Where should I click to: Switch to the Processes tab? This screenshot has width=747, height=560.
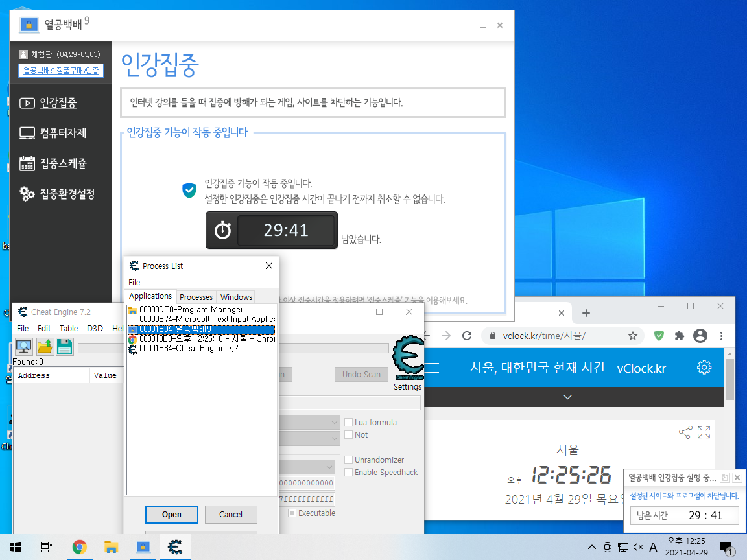[196, 297]
